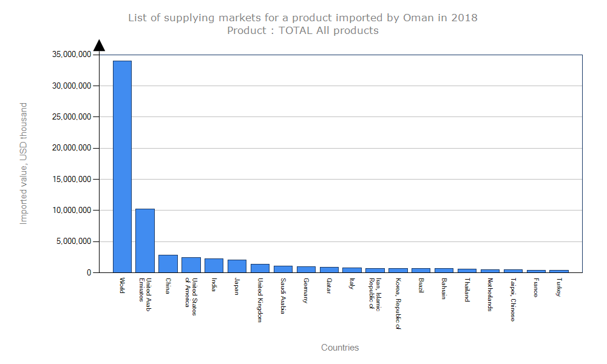Click the Brazil axis label

(x=421, y=286)
